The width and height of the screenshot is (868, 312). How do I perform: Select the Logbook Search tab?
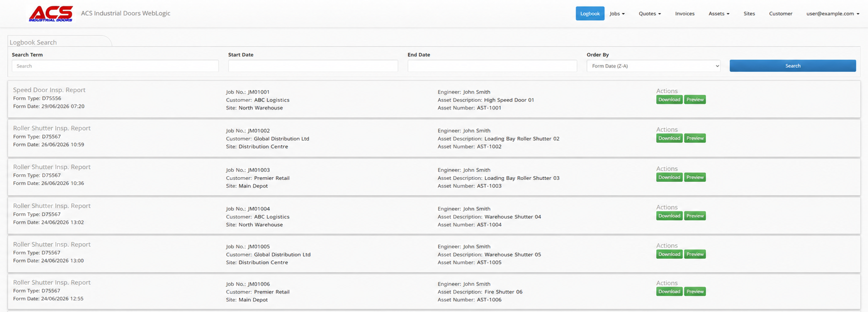pyautogui.click(x=59, y=42)
